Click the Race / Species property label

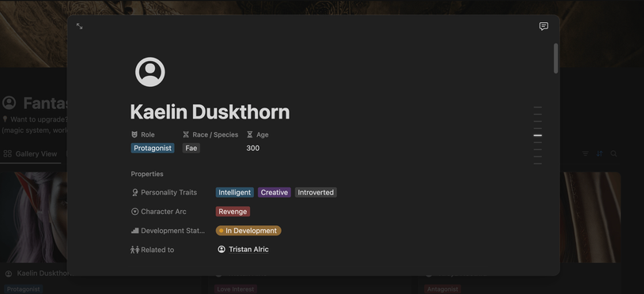[x=215, y=134]
